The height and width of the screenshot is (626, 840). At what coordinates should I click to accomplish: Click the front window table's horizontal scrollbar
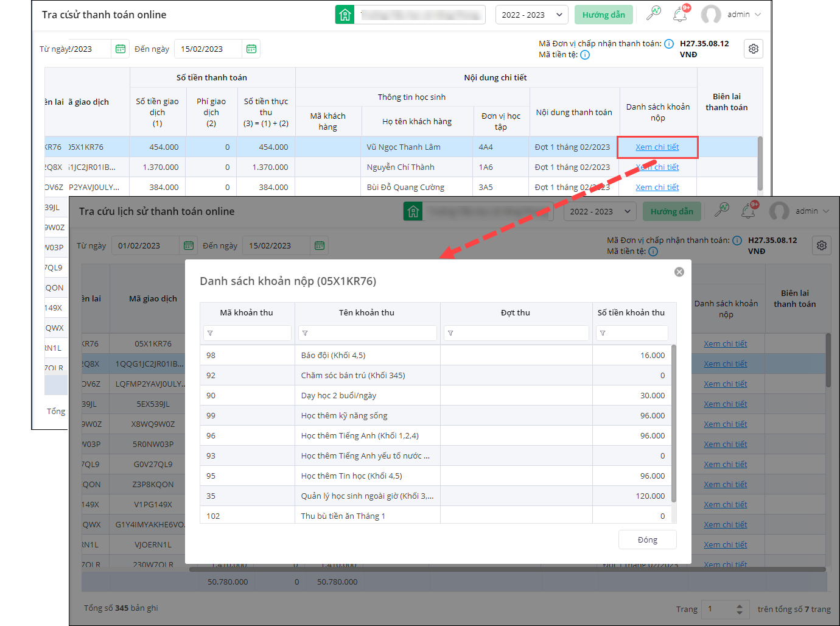[508, 569]
